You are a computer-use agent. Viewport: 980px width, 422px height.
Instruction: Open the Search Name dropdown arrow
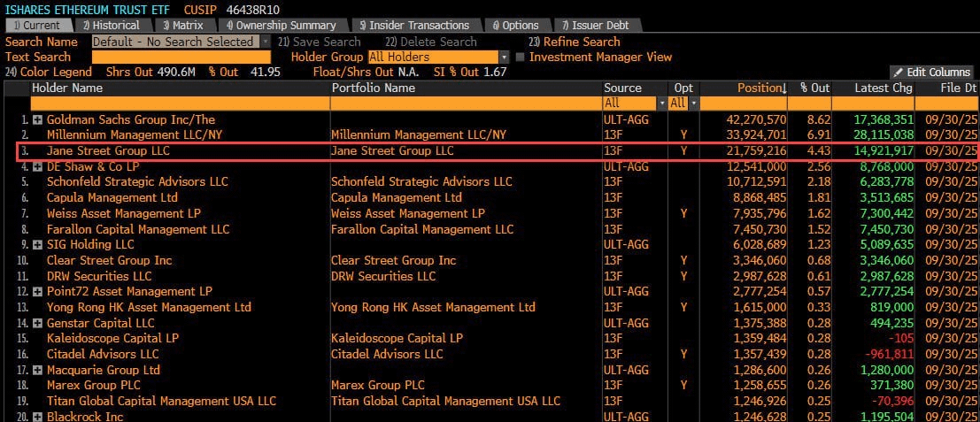coord(265,42)
